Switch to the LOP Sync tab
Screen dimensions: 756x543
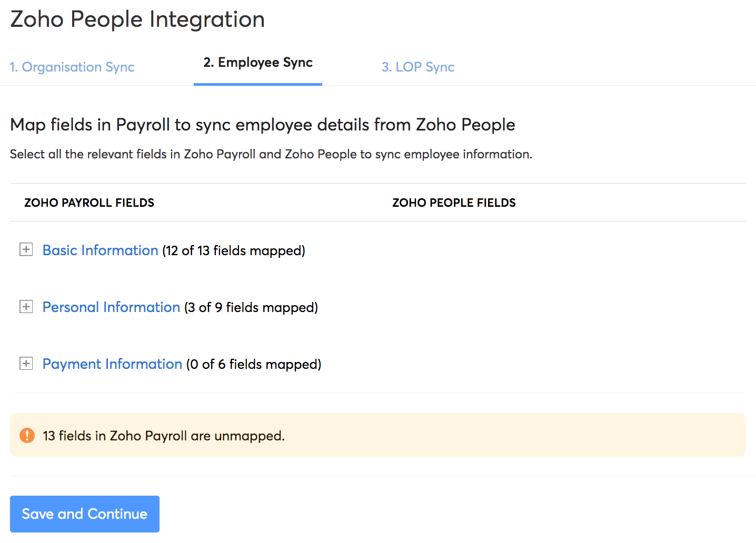click(x=417, y=67)
